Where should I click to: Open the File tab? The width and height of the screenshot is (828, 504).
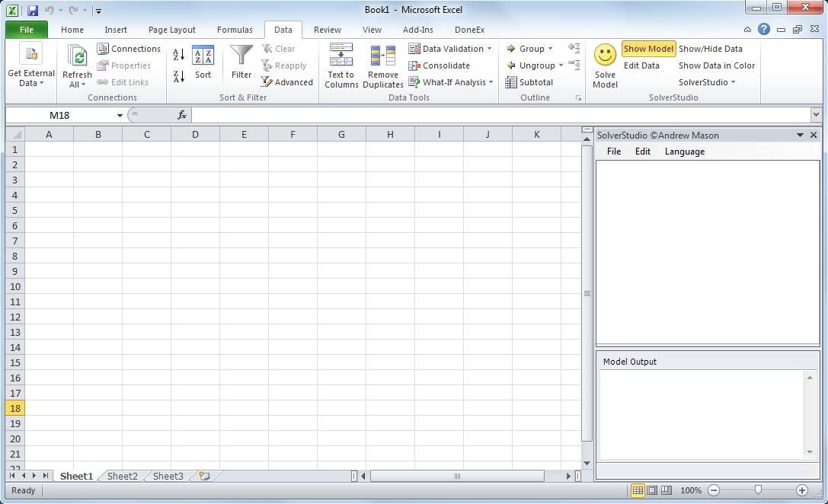pos(27,30)
